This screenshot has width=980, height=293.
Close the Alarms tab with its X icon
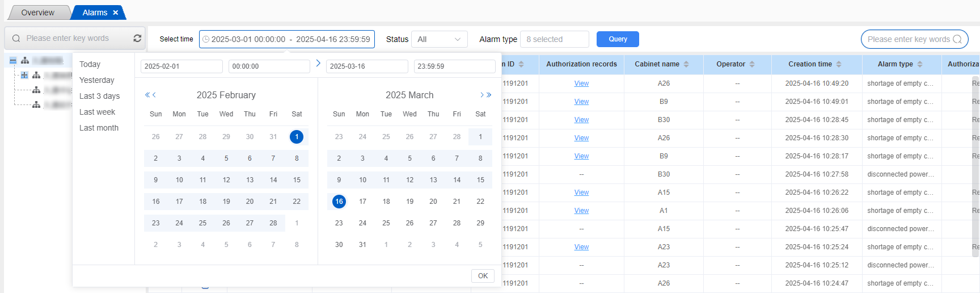coord(116,12)
